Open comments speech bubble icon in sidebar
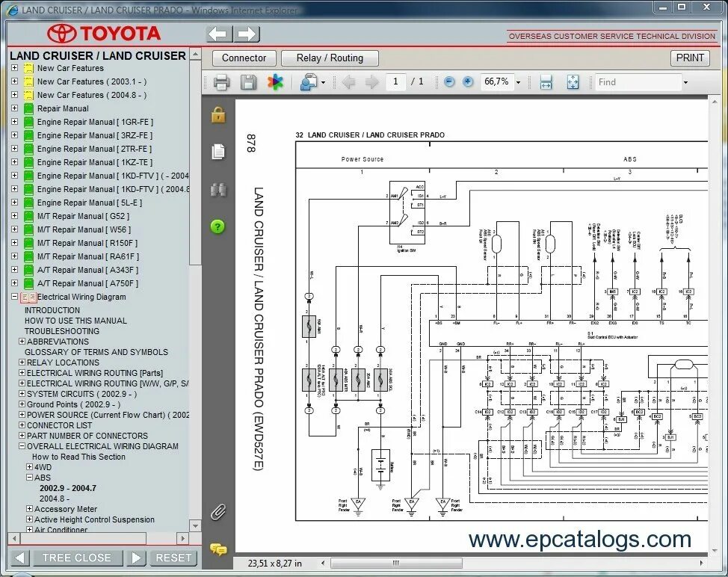The image size is (728, 577). [x=218, y=549]
